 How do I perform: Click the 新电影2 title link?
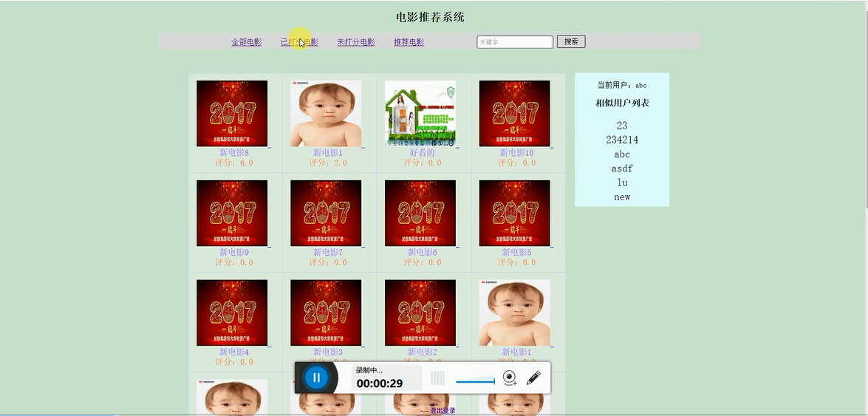point(423,352)
